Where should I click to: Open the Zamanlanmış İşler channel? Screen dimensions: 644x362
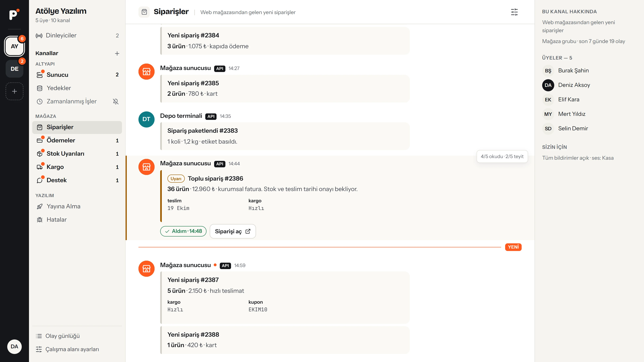(x=77, y=101)
